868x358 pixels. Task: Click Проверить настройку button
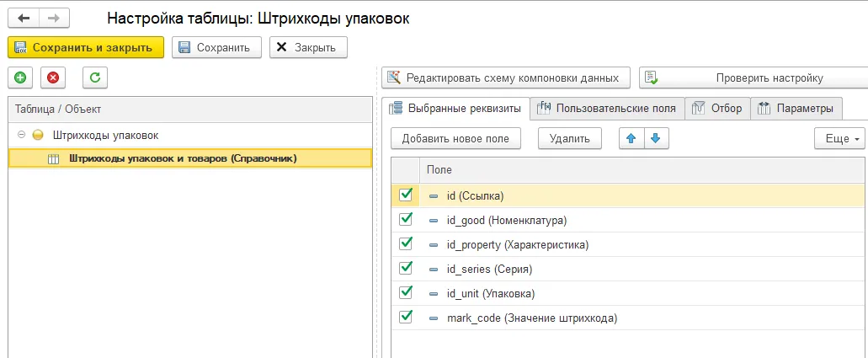(x=754, y=78)
